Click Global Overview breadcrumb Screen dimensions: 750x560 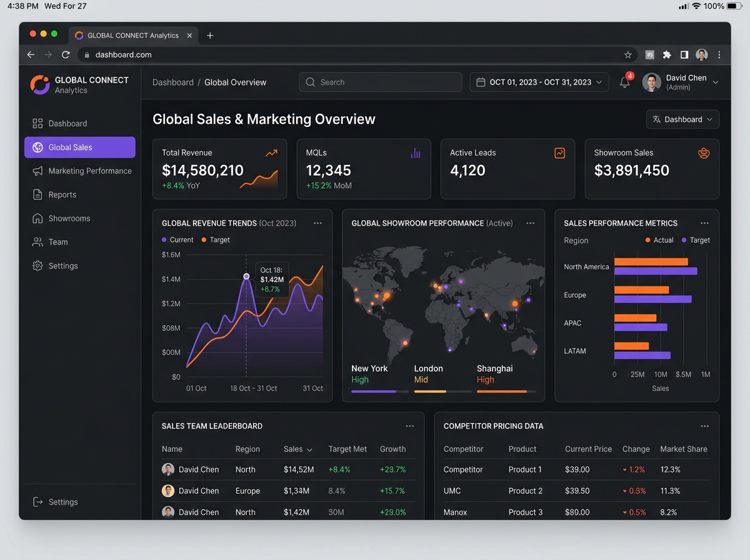click(x=235, y=82)
